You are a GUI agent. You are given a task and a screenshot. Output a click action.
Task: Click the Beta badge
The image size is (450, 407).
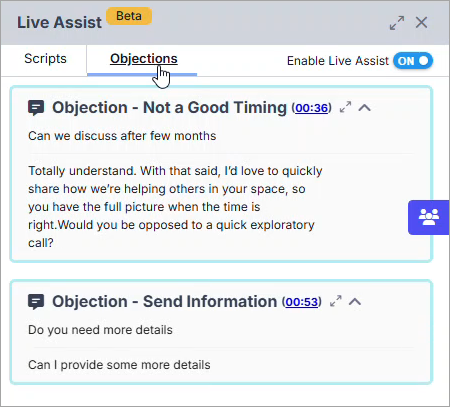(129, 16)
